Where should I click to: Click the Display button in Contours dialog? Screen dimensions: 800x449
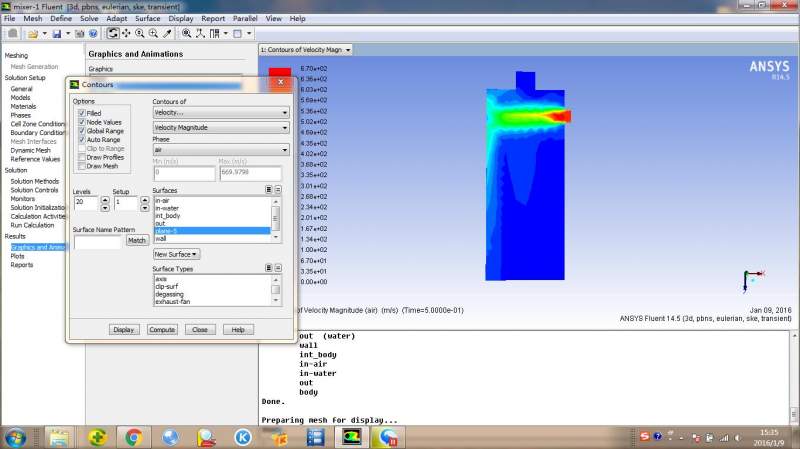[x=123, y=330]
